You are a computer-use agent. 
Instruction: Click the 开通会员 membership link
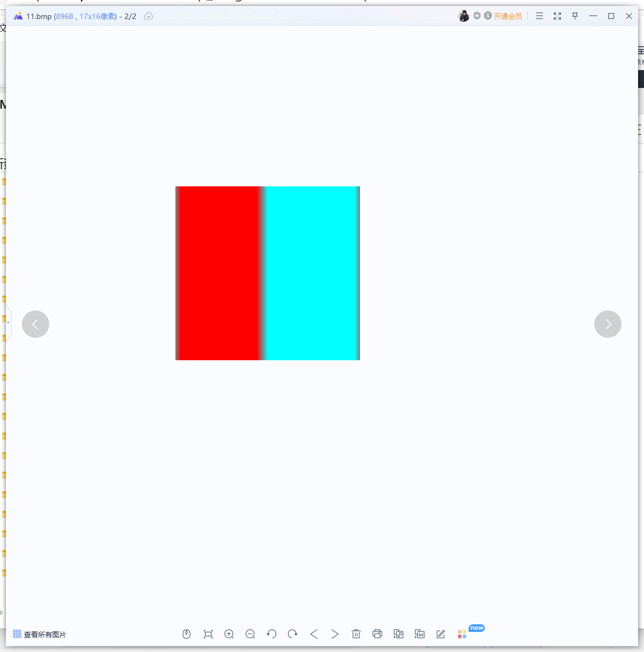[x=508, y=16]
